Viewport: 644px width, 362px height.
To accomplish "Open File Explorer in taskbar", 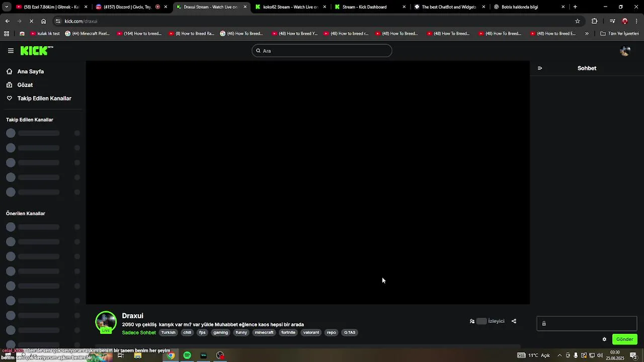I will click(137, 355).
